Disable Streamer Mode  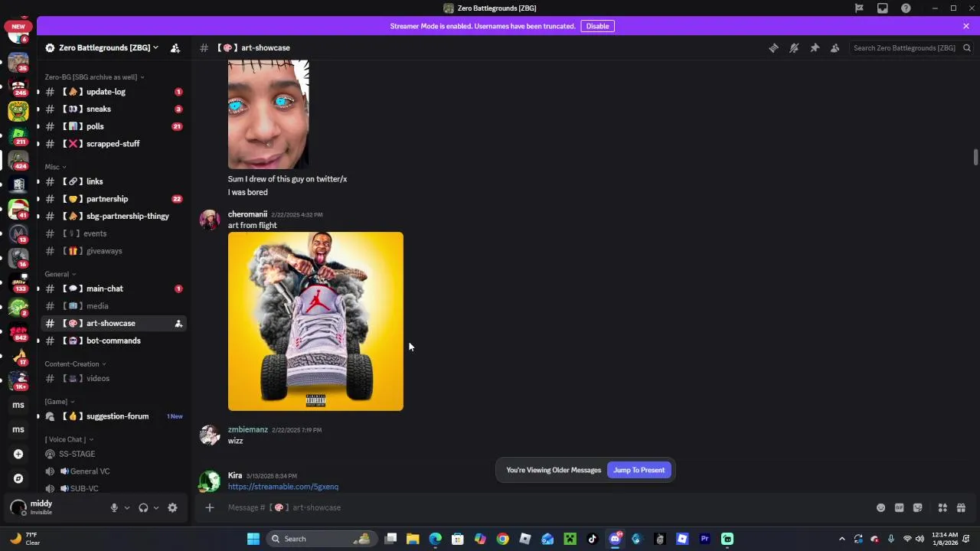597,26
